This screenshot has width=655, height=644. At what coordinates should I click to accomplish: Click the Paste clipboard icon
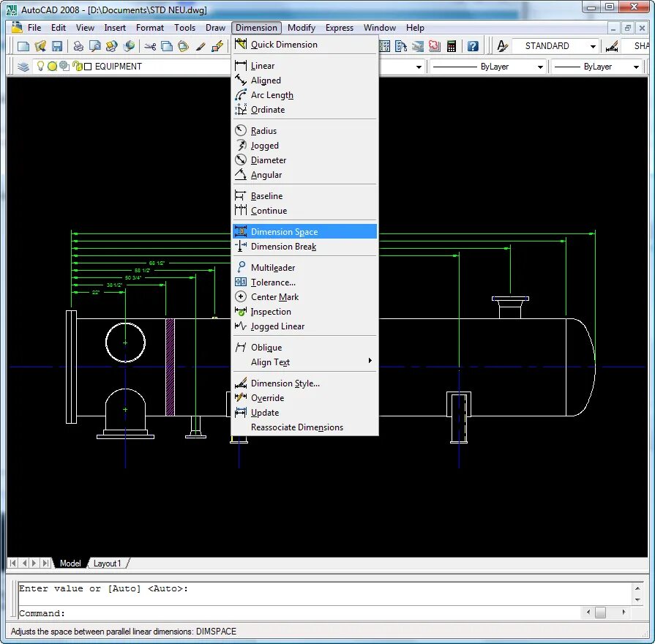click(184, 46)
